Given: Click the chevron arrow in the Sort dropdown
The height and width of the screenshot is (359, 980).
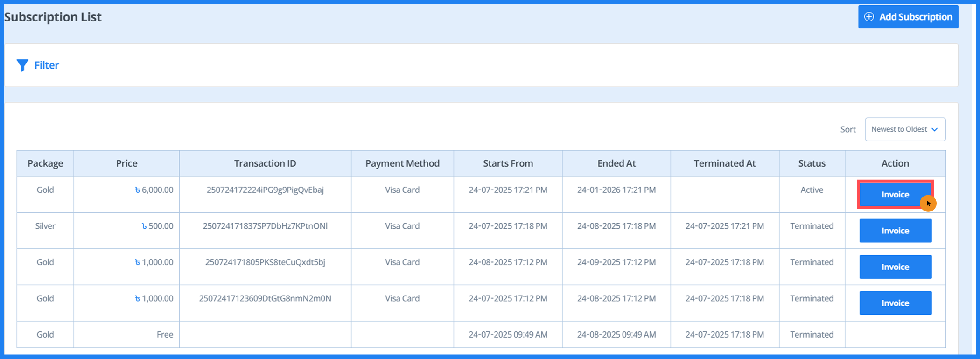Looking at the screenshot, I should click(x=934, y=129).
